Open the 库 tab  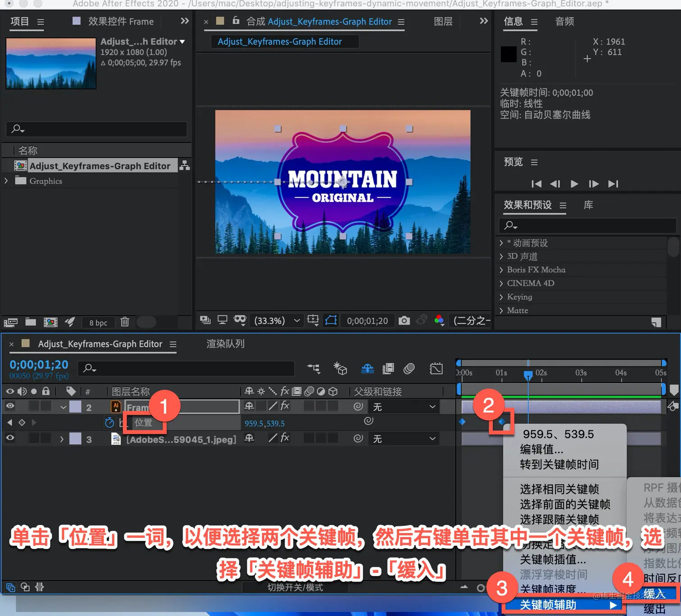pyautogui.click(x=588, y=205)
